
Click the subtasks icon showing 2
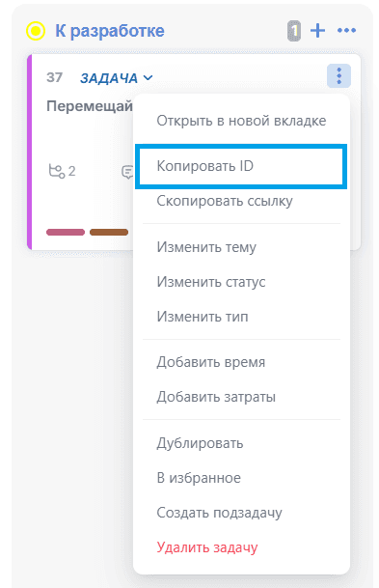click(x=62, y=171)
